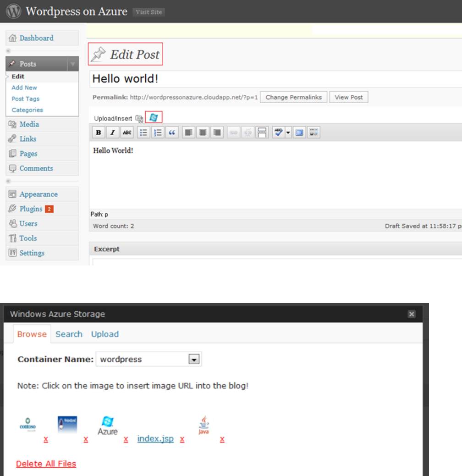Show the kitchen sink toolbar row
Screen dimensions: 462x476
coord(313,133)
